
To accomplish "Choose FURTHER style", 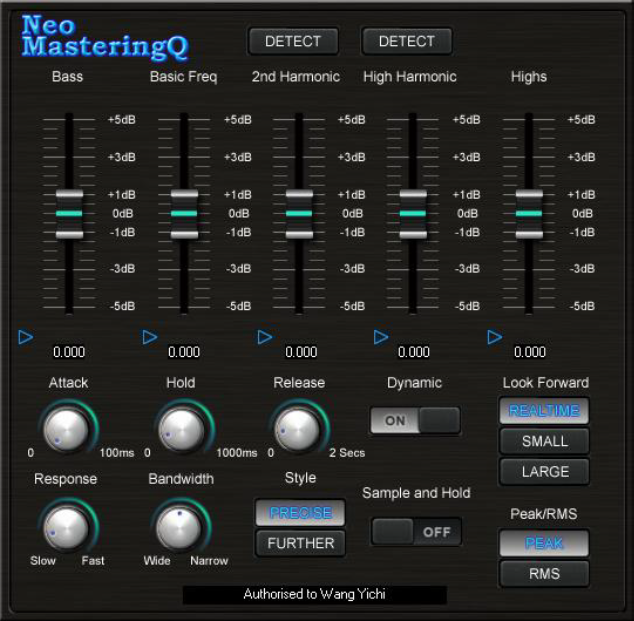I will coord(300,543).
